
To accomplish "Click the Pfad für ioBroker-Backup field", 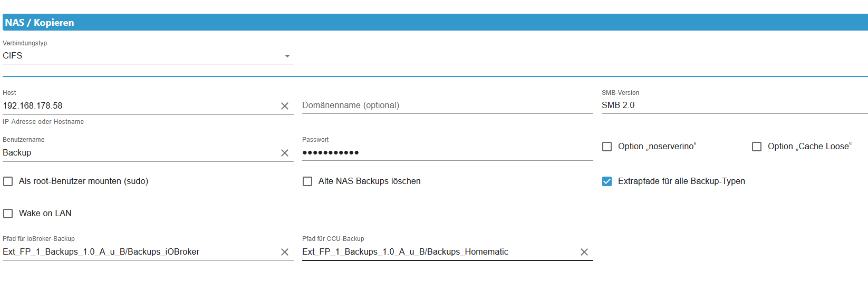I will [140, 252].
